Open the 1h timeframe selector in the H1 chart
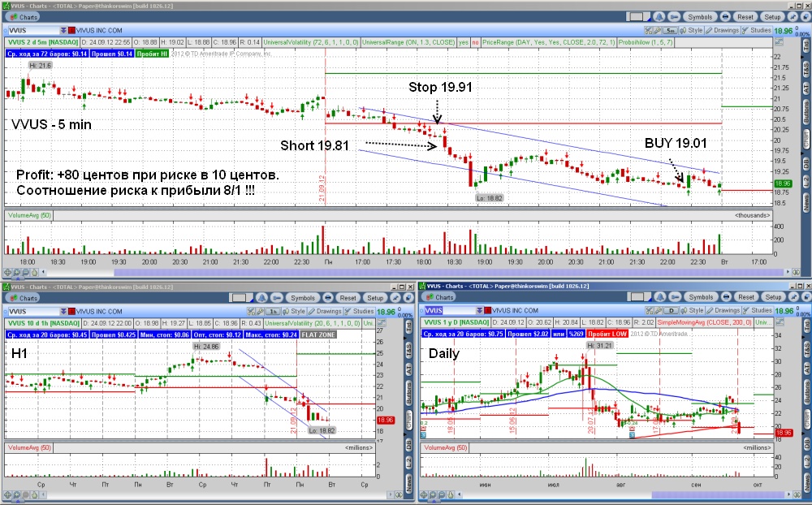 (x=273, y=311)
